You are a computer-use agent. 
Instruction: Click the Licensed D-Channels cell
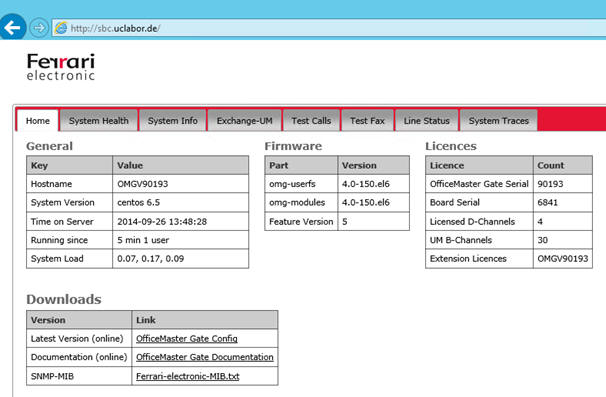[479, 222]
